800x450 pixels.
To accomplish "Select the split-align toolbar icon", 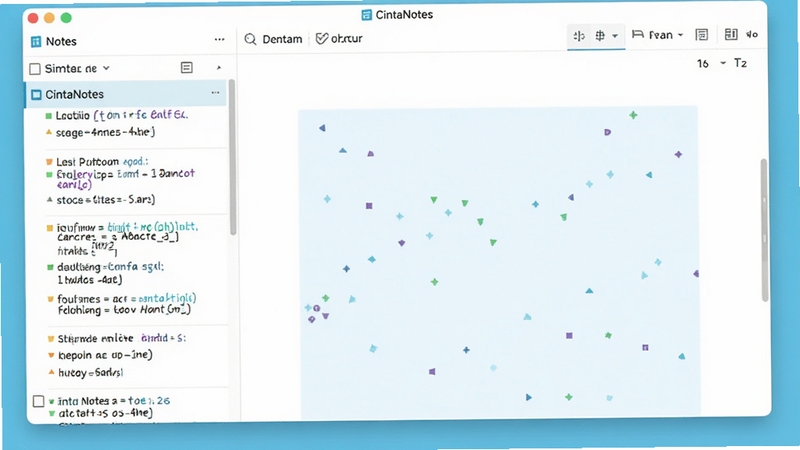I will 579,36.
